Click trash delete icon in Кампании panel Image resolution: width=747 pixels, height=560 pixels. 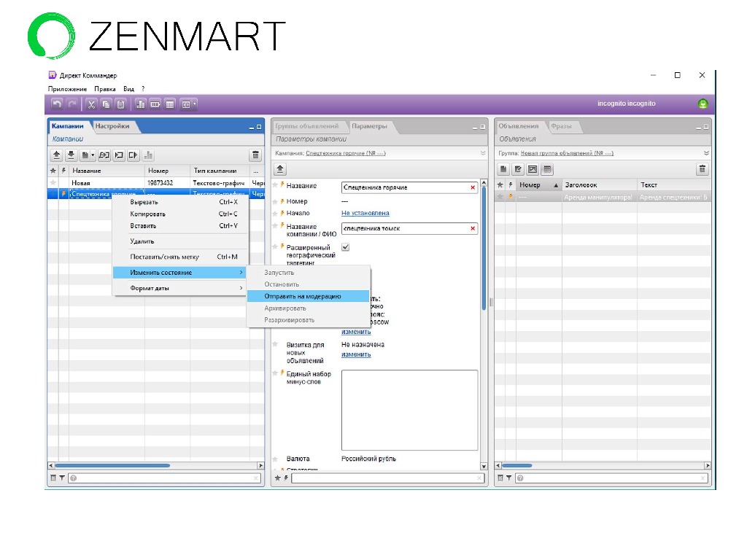click(255, 155)
